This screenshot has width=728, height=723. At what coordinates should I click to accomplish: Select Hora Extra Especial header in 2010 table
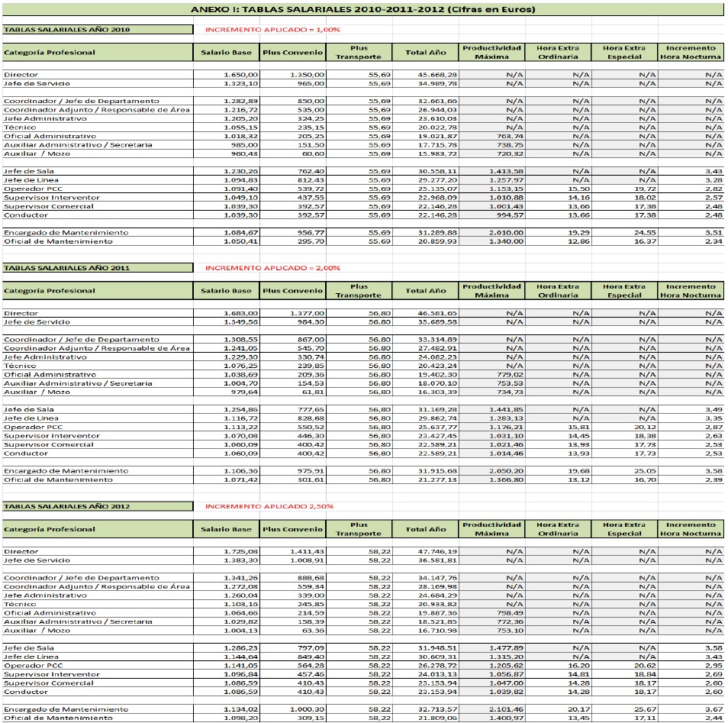click(x=623, y=53)
